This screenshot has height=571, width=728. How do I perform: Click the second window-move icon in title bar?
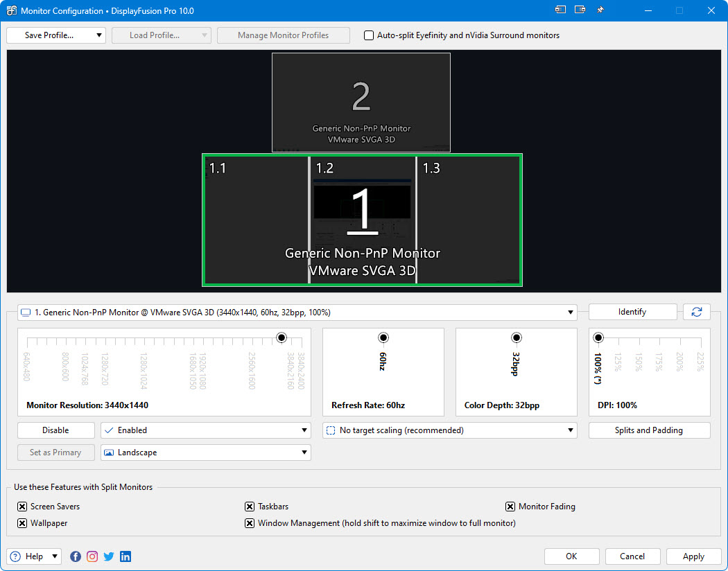(x=580, y=10)
